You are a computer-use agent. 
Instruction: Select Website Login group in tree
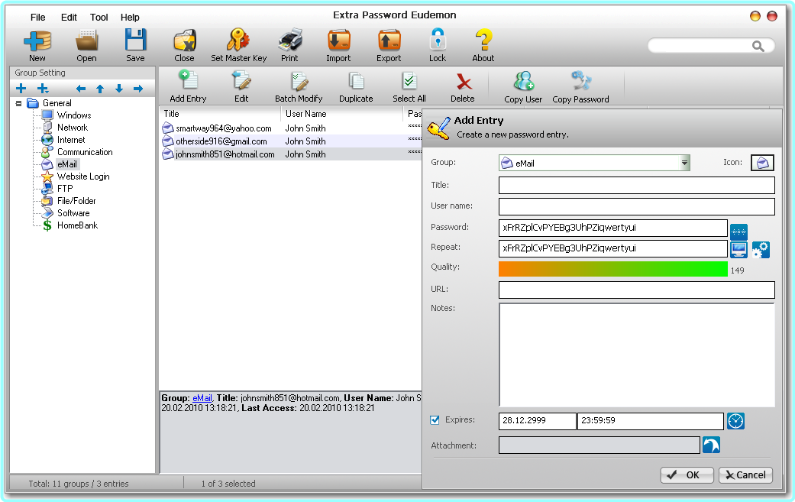coord(83,176)
